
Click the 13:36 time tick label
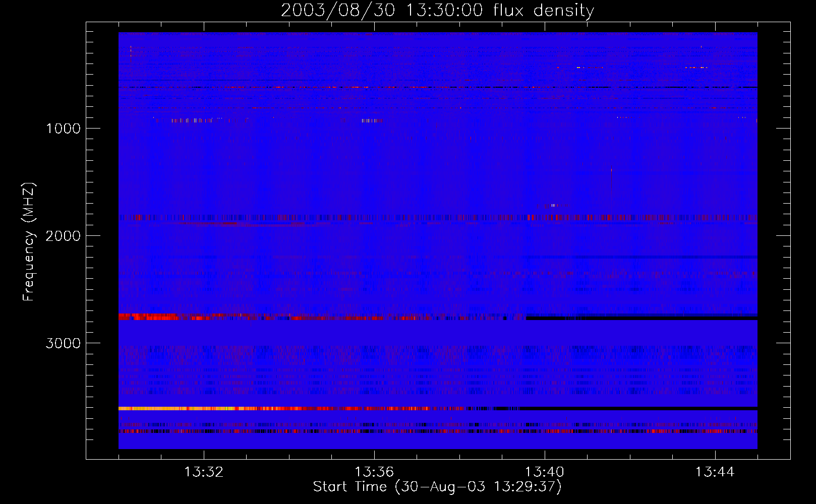click(374, 472)
